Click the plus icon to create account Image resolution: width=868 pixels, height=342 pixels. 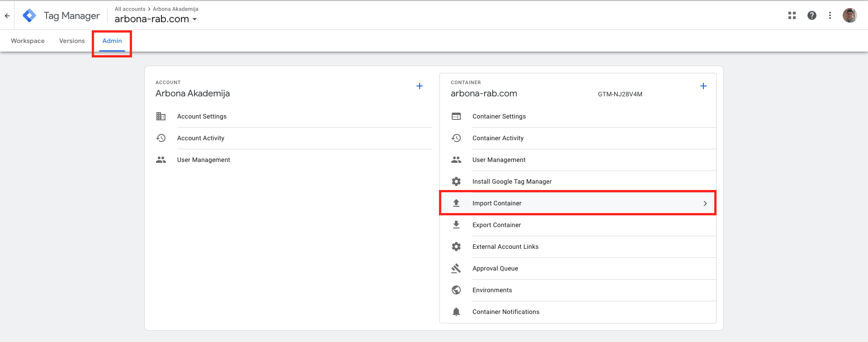tap(420, 86)
